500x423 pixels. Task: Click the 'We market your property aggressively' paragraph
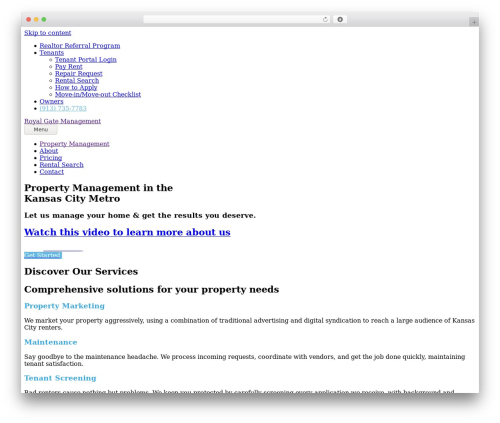249,324
